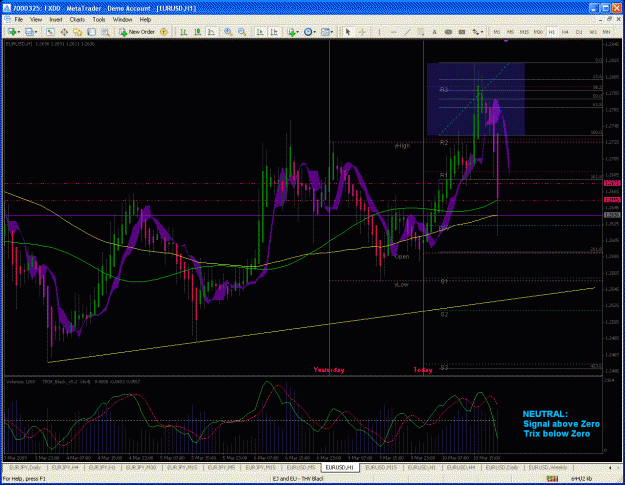Select the Crosshair tool
Screen dimensions: 625x485
point(362,32)
